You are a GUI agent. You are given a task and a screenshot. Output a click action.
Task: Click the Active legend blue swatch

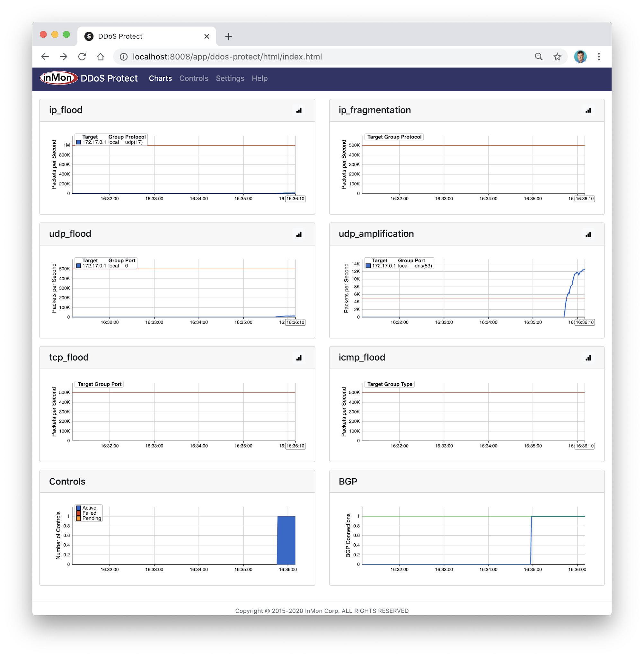[x=78, y=508]
